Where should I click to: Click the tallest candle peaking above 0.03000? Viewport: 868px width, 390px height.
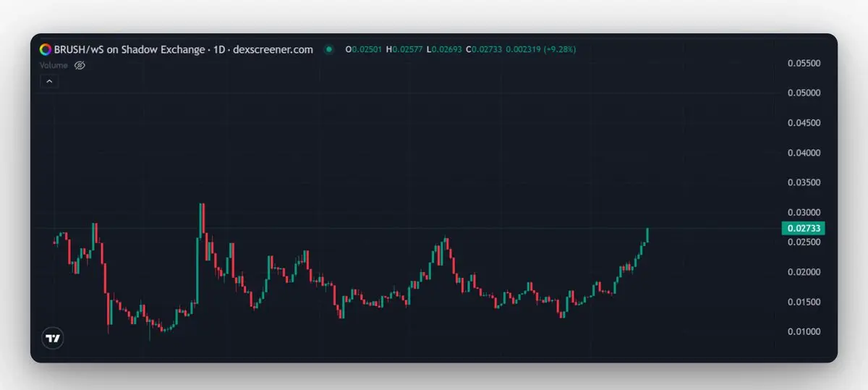[x=202, y=221]
